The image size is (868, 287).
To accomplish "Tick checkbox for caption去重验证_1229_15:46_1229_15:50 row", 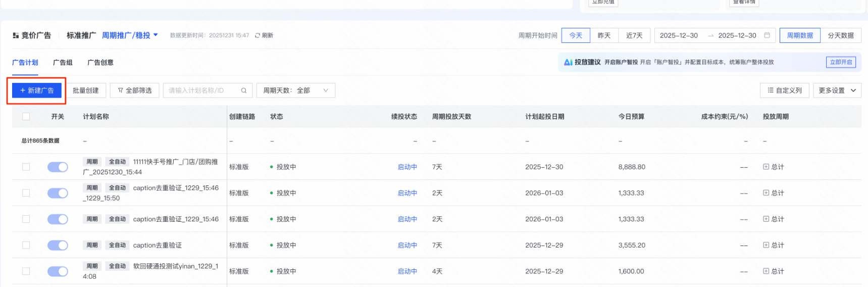I will coord(26,193).
